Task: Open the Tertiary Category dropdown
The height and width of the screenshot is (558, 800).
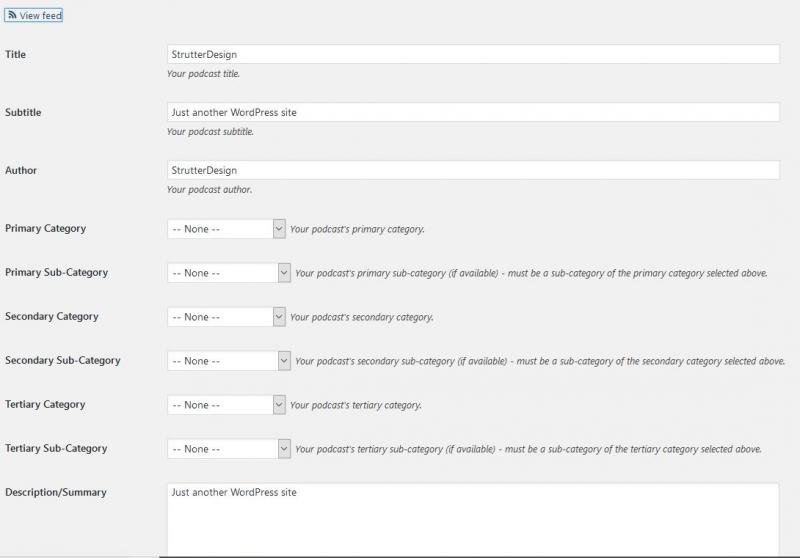Action: (x=227, y=405)
